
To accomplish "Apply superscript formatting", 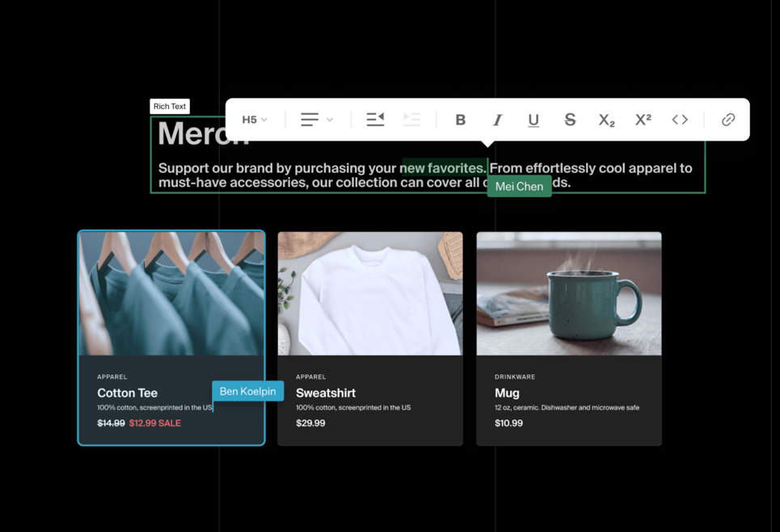I will 643,120.
